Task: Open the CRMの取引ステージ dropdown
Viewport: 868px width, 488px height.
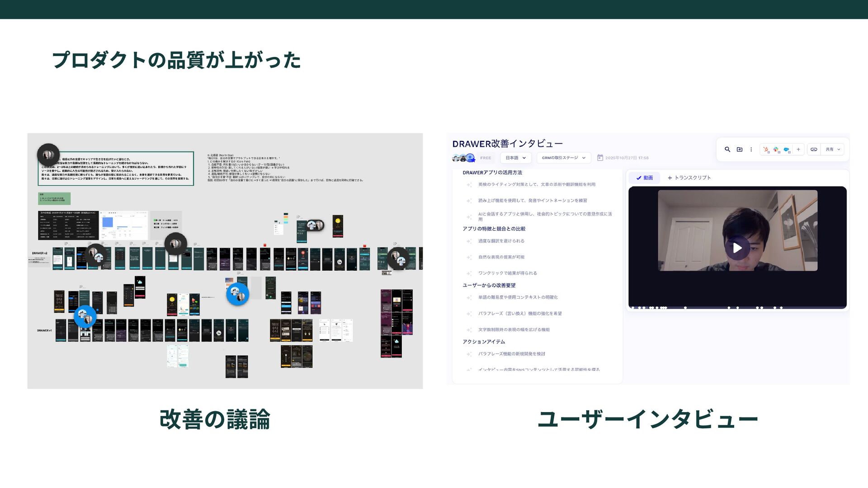Action: click(x=563, y=158)
